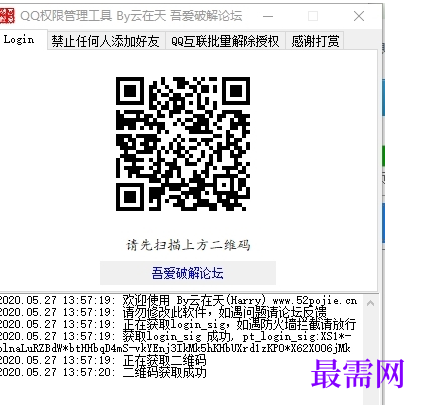Image resolution: width=423 pixels, height=405 pixels.
Task: Click the red app icon in title bar
Action: pos(7,16)
